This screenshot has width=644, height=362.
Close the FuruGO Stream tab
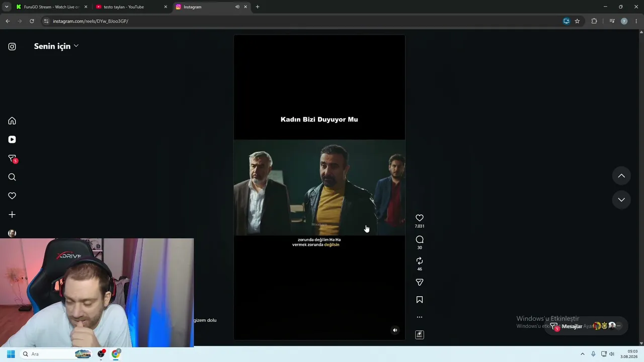pyautogui.click(x=86, y=7)
